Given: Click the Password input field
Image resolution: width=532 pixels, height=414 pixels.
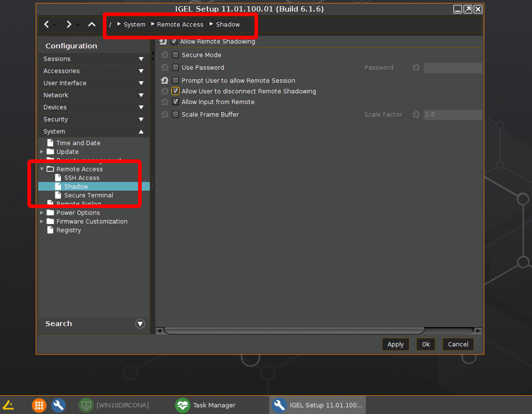Looking at the screenshot, I should (x=452, y=68).
